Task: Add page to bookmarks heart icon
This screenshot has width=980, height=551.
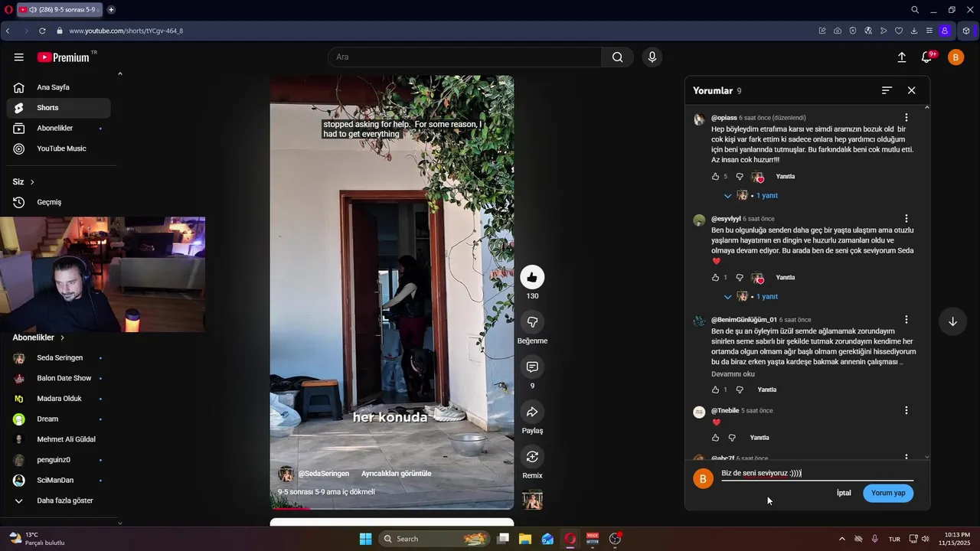Action: coord(899,31)
